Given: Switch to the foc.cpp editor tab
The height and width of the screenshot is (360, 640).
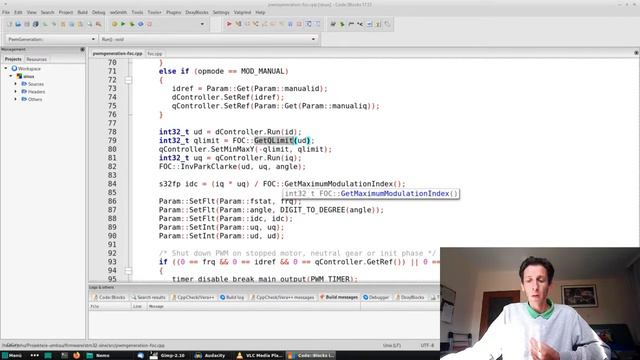Looking at the screenshot, I should (x=155, y=53).
